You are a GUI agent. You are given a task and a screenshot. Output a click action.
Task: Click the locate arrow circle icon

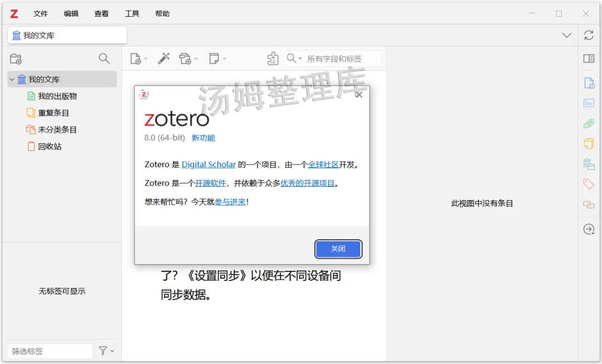589,229
